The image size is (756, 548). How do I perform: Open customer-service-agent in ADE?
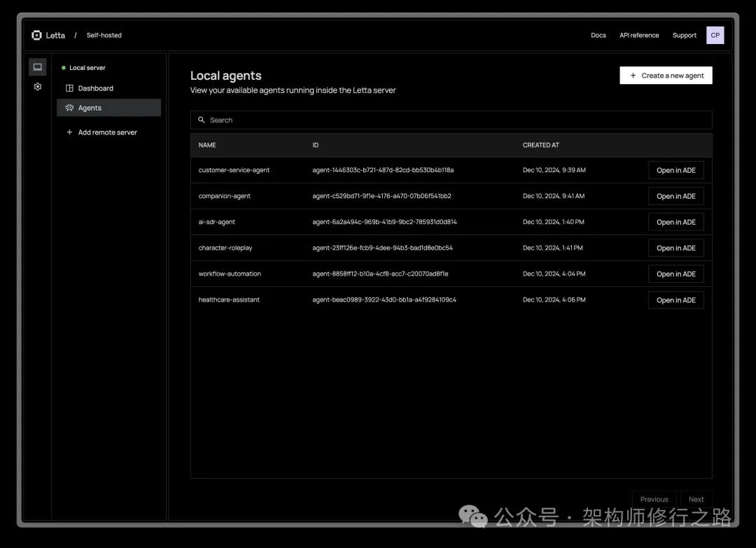676,170
